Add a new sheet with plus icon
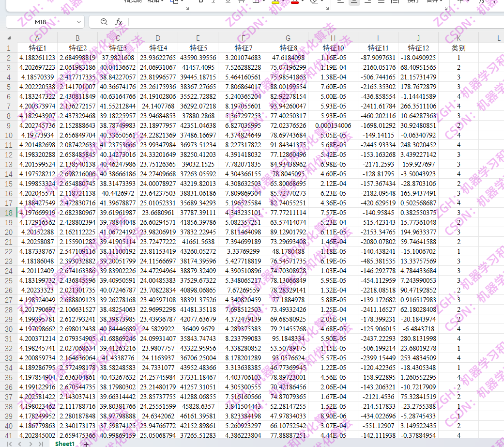Viewport: 504px width, 447px height. [x=86, y=444]
